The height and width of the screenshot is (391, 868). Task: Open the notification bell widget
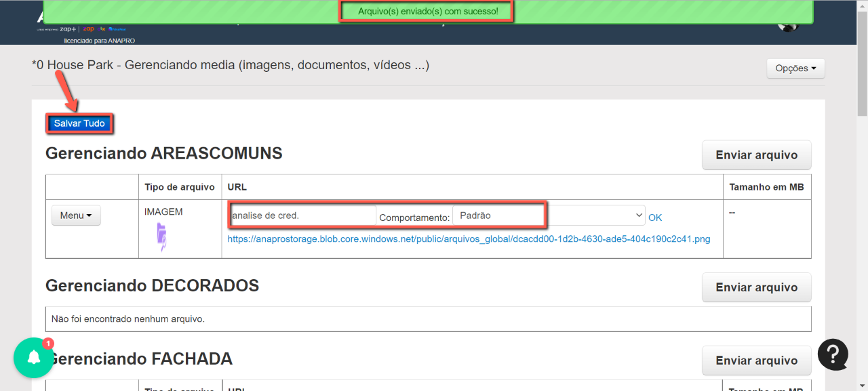click(x=33, y=358)
